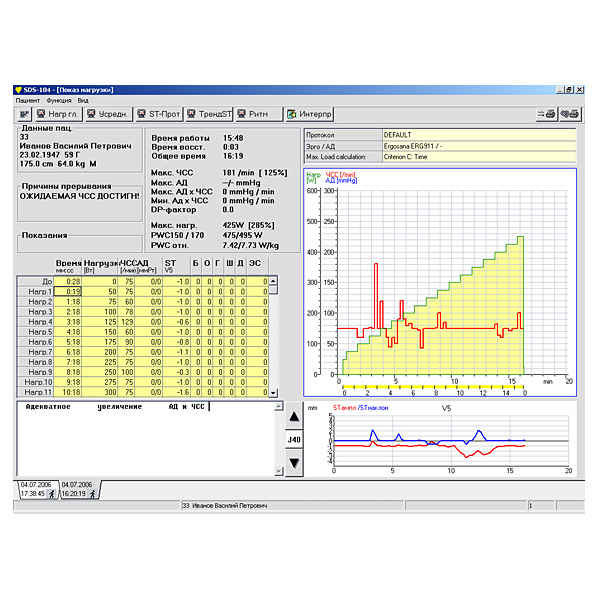This screenshot has width=600, height=600.
Task: Show the ТрендST trend view
Action: 210,114
